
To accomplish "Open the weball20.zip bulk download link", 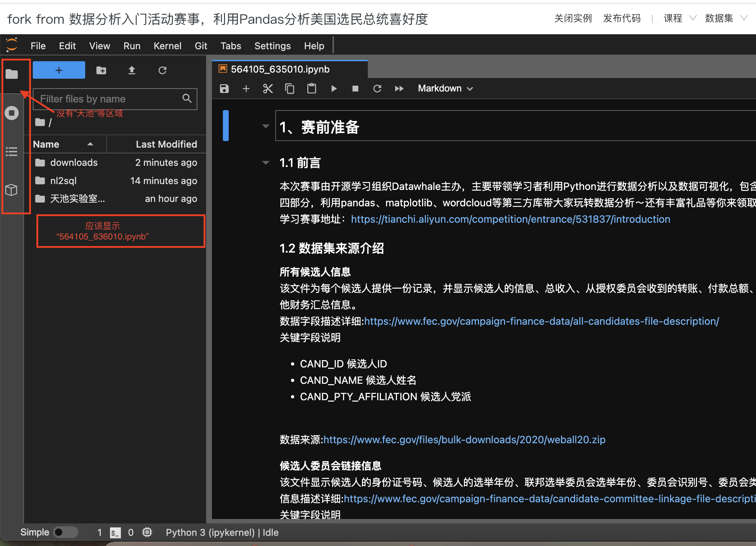I will click(x=464, y=440).
